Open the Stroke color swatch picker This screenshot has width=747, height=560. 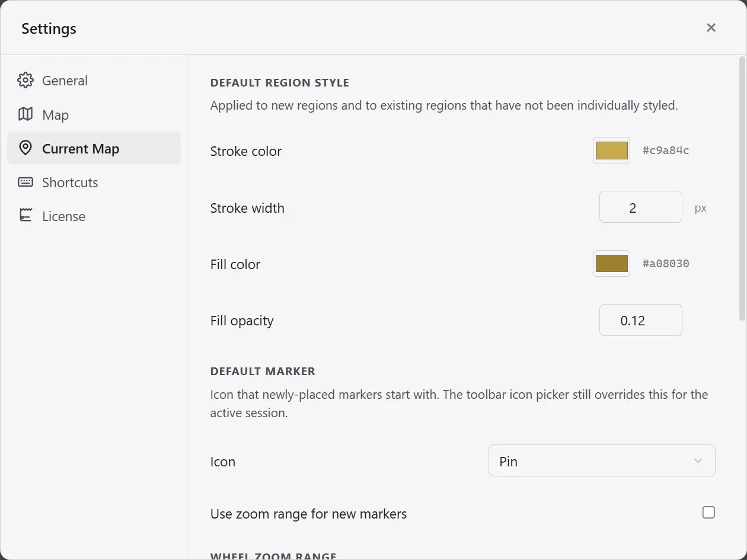tap(611, 151)
